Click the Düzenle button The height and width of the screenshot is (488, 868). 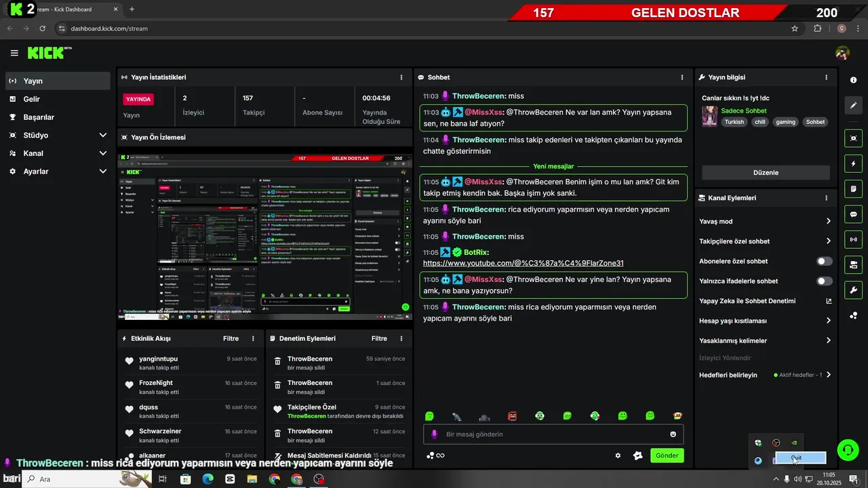(766, 173)
